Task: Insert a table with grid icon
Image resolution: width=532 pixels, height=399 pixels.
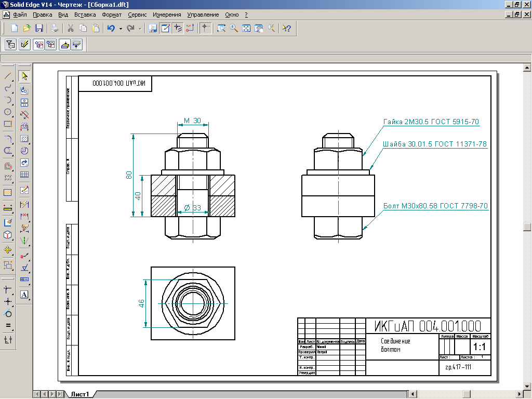Action: tap(24, 175)
